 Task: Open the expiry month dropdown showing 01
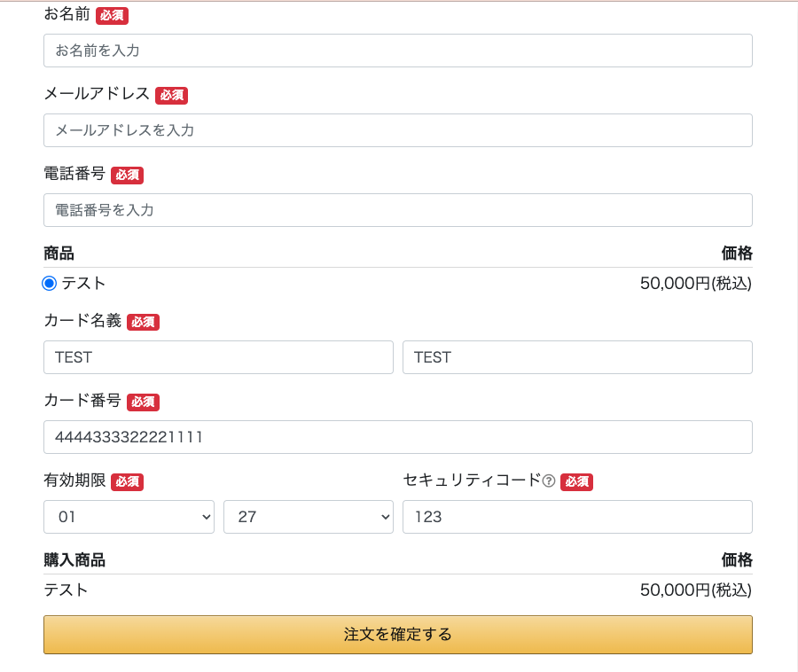click(x=129, y=517)
